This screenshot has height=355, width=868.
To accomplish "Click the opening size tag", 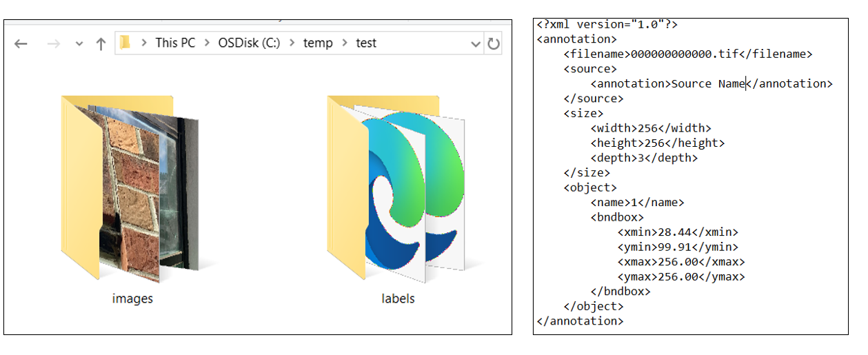I will click(x=583, y=113).
